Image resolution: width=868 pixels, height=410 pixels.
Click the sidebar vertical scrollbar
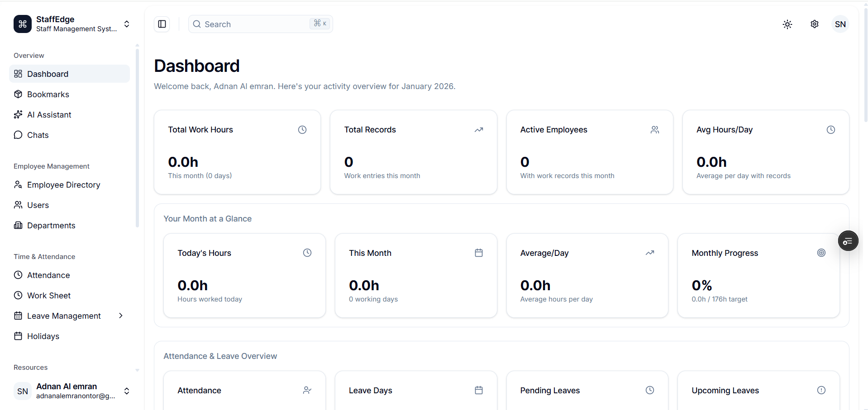pos(137,138)
